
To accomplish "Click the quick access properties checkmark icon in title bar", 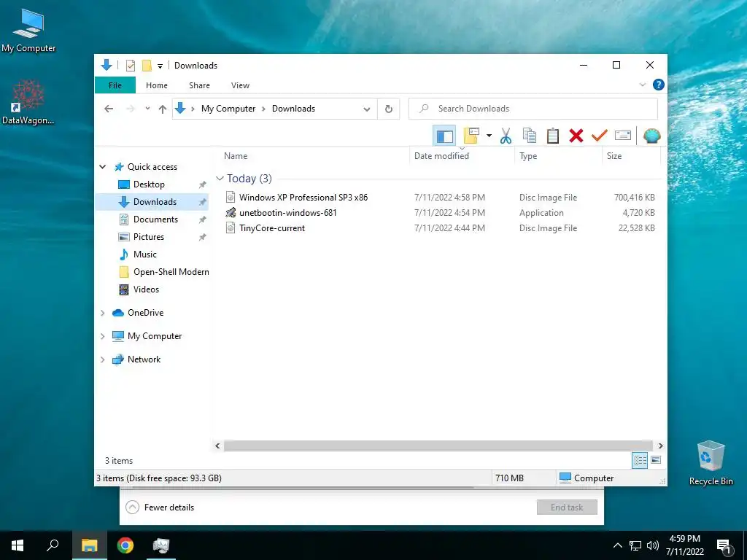I will tap(130, 65).
